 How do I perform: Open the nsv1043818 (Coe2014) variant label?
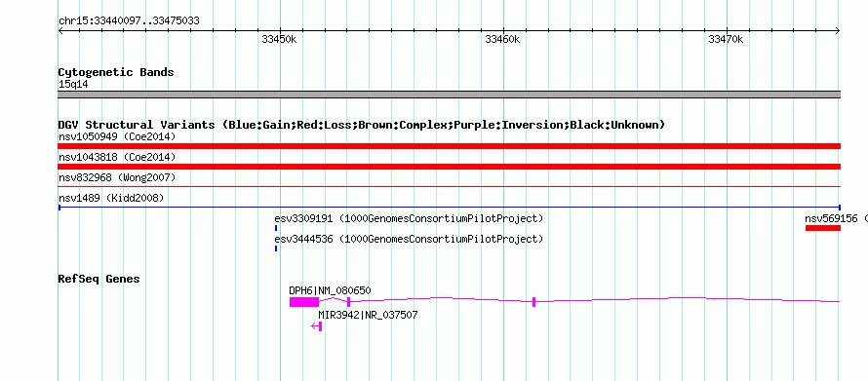(x=117, y=157)
